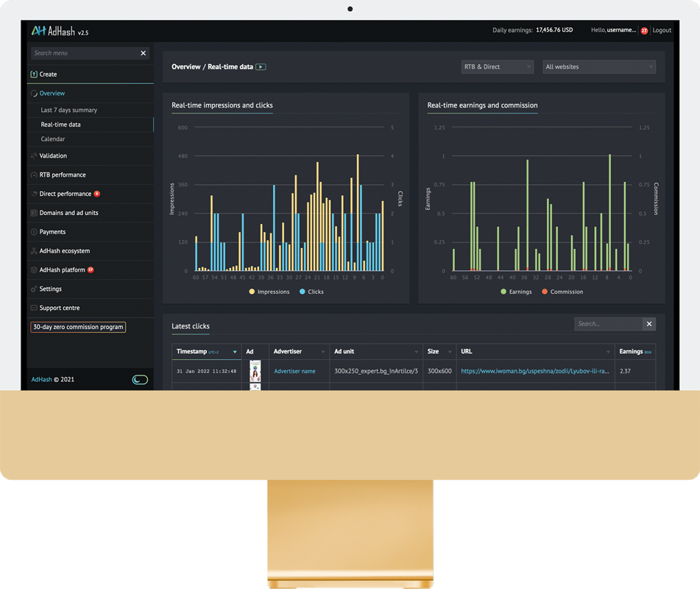Click the Create upload icon in sidebar
The width and height of the screenshot is (700, 589).
[34, 74]
